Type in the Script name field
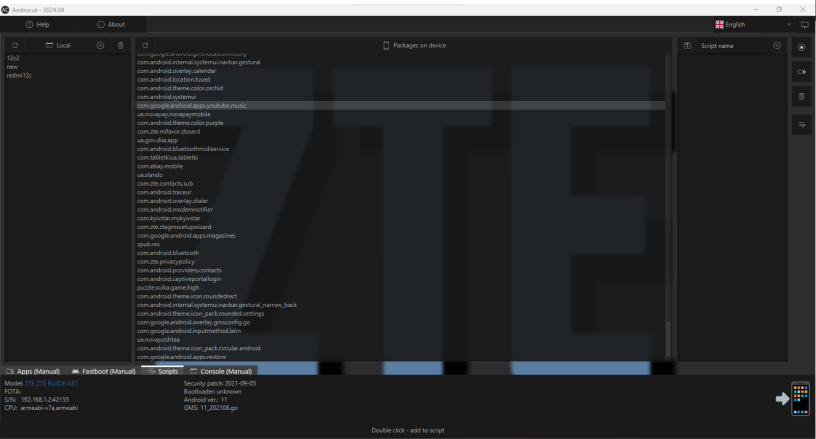 point(730,46)
